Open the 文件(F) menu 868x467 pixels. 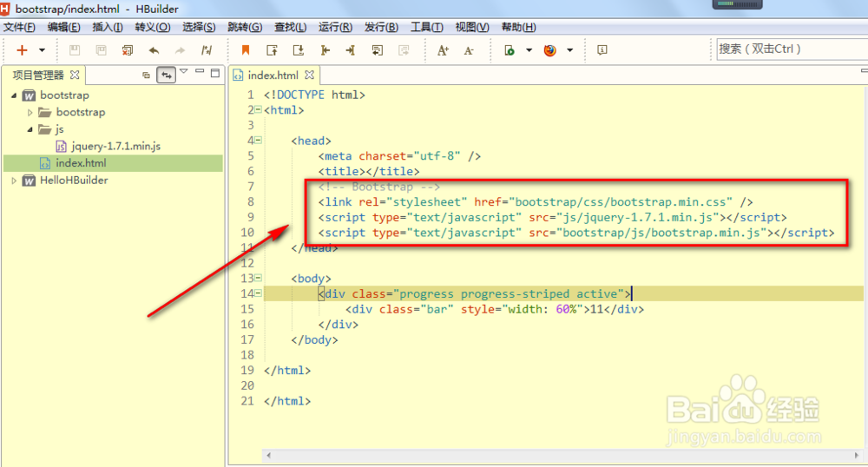click(19, 27)
